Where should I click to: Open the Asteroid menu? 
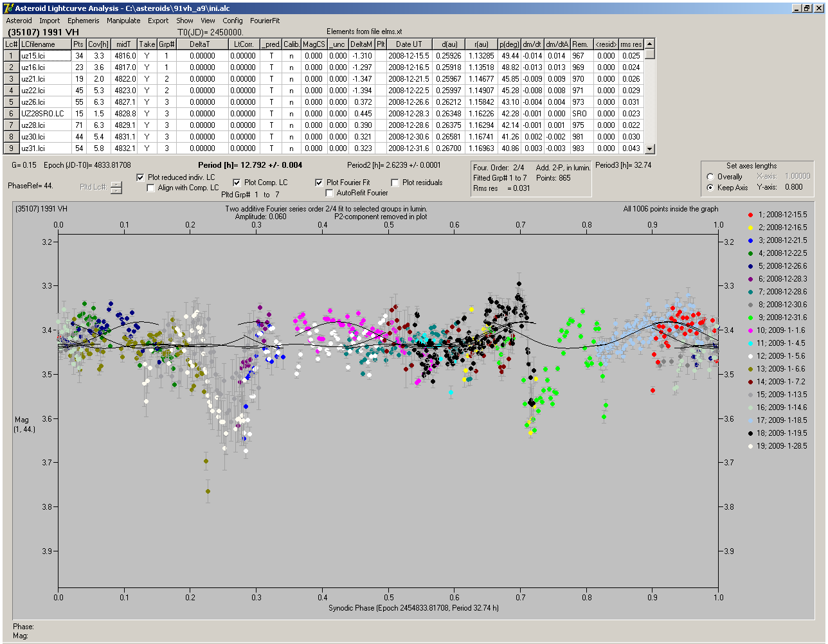19,21
